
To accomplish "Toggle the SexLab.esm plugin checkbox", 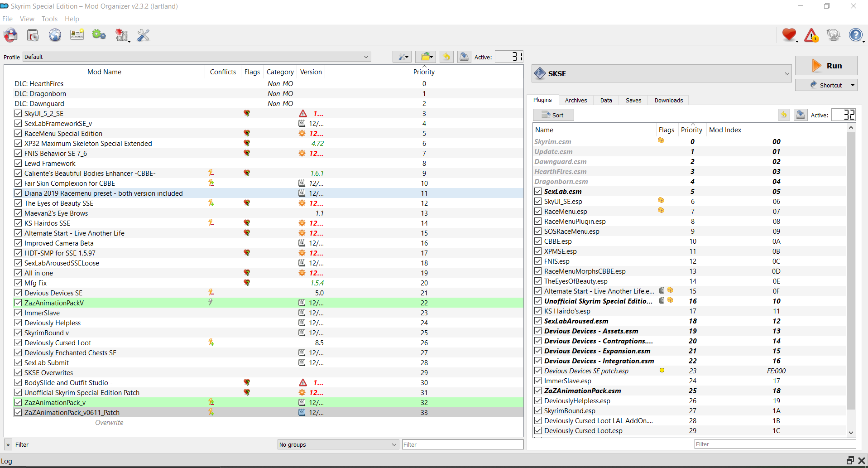I will click(x=538, y=192).
